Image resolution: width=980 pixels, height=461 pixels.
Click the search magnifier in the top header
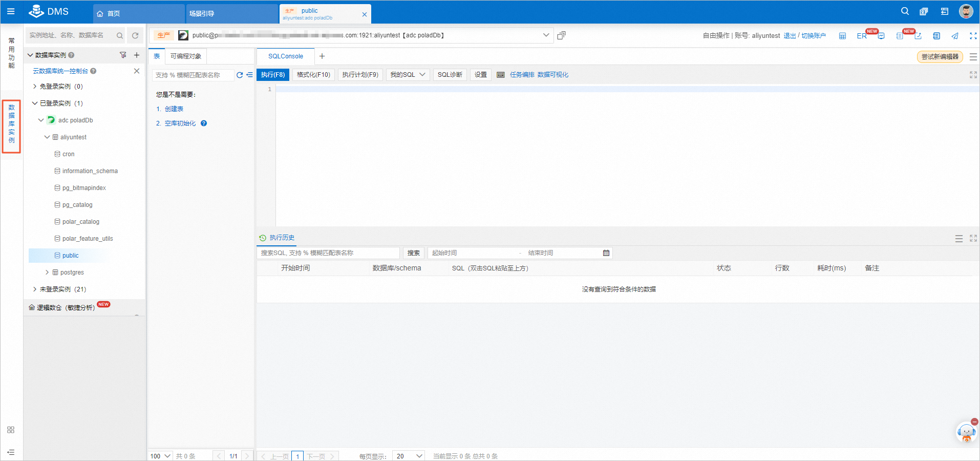(905, 11)
